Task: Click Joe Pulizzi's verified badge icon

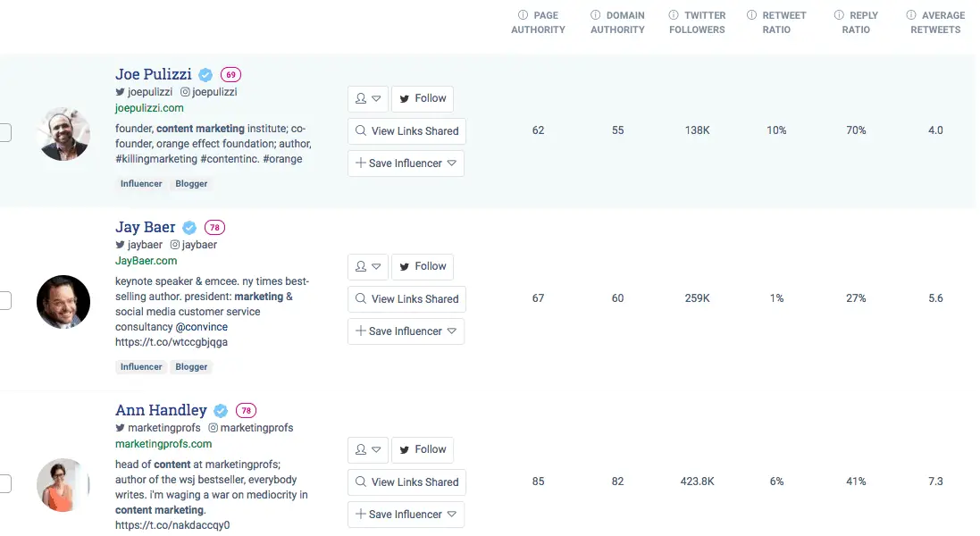Action: coord(205,75)
